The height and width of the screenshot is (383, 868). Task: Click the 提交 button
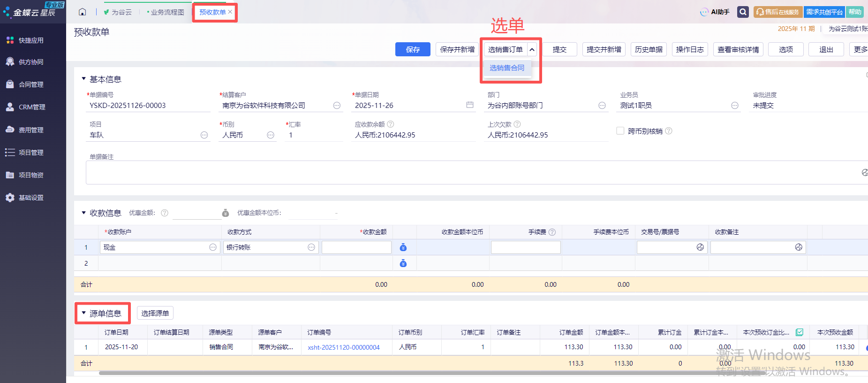(559, 49)
